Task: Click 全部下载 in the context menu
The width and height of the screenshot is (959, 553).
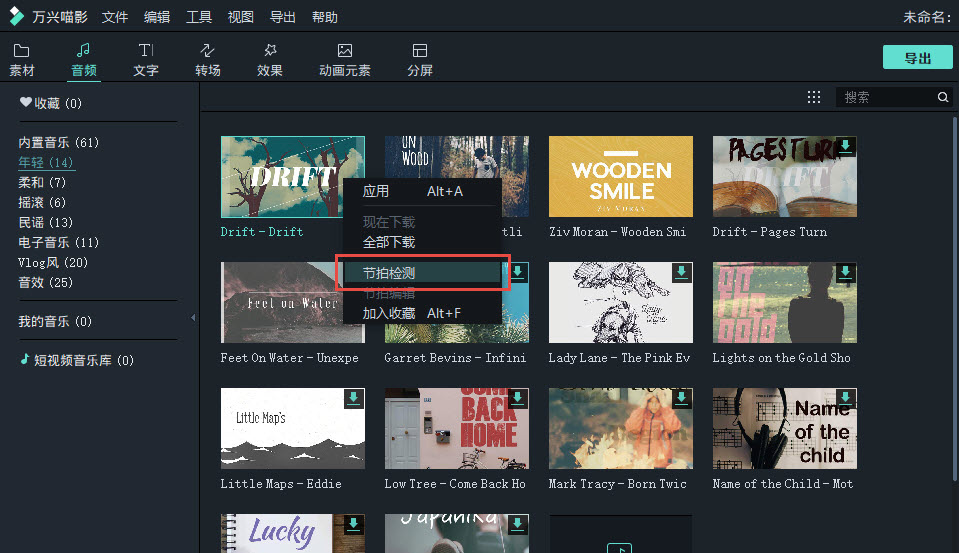Action: 389,242
